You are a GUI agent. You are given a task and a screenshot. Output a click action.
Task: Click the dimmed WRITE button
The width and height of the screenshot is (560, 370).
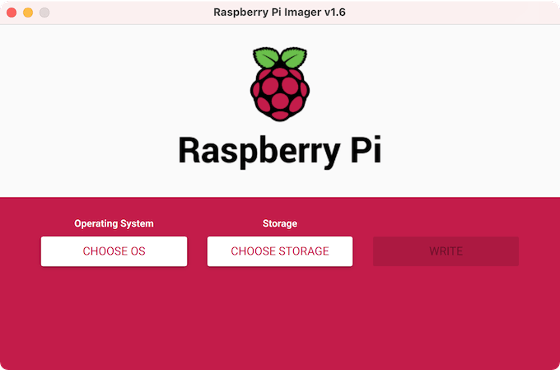coord(446,251)
